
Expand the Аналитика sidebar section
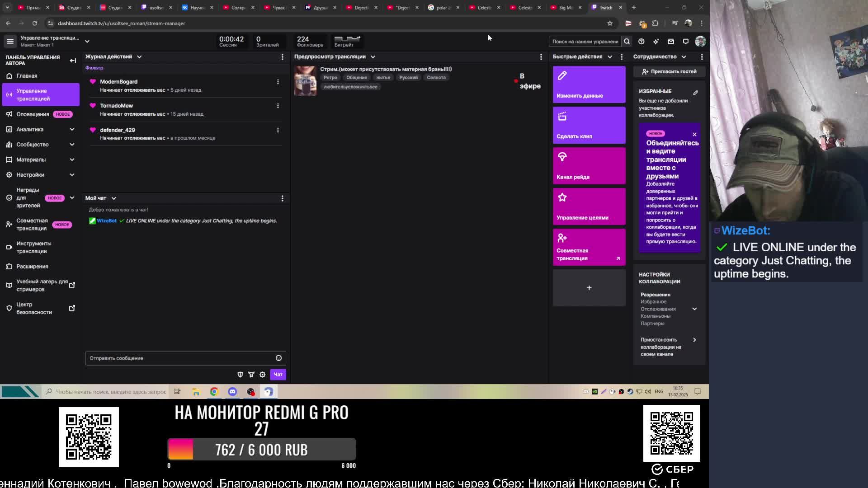point(72,129)
